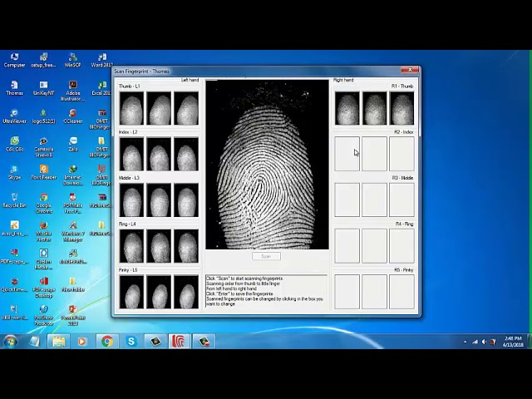Select leftmost Thumb - L1 fingerprint thumbnail
This screenshot has height=399, width=532.
click(x=131, y=108)
